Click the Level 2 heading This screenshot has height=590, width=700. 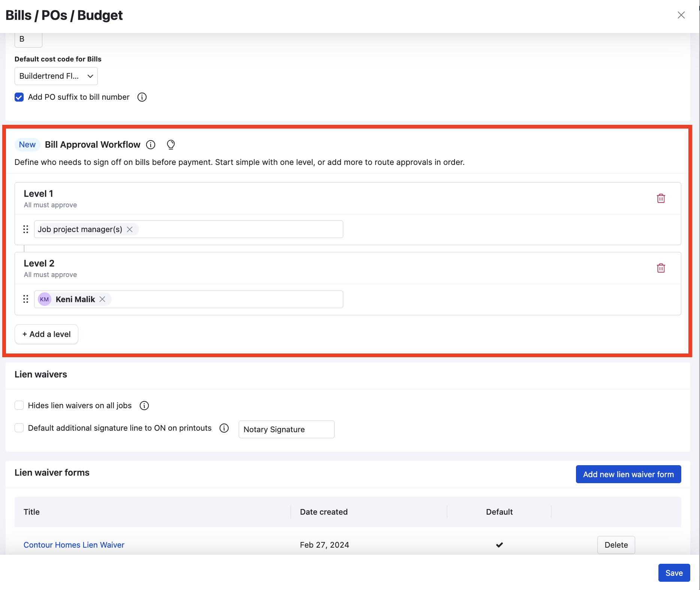click(x=39, y=264)
